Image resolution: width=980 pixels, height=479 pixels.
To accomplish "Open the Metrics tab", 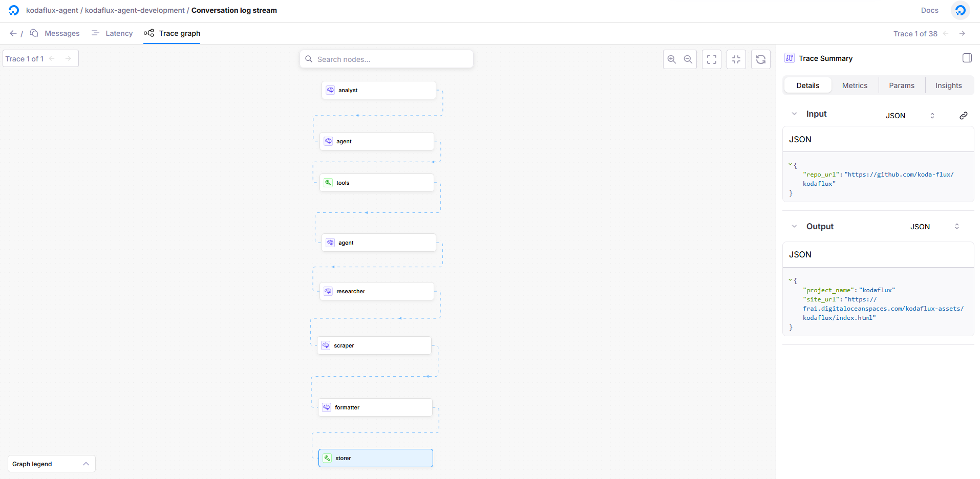I will pos(855,85).
